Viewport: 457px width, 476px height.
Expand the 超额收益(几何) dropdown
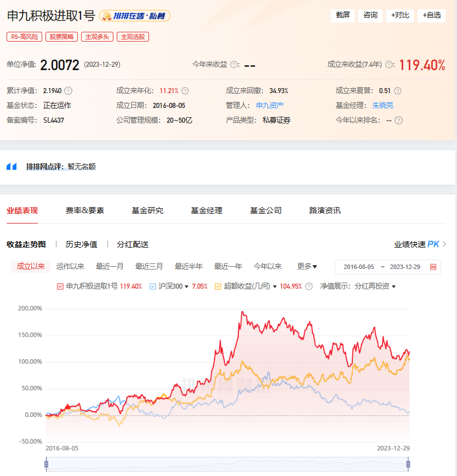pos(275,287)
